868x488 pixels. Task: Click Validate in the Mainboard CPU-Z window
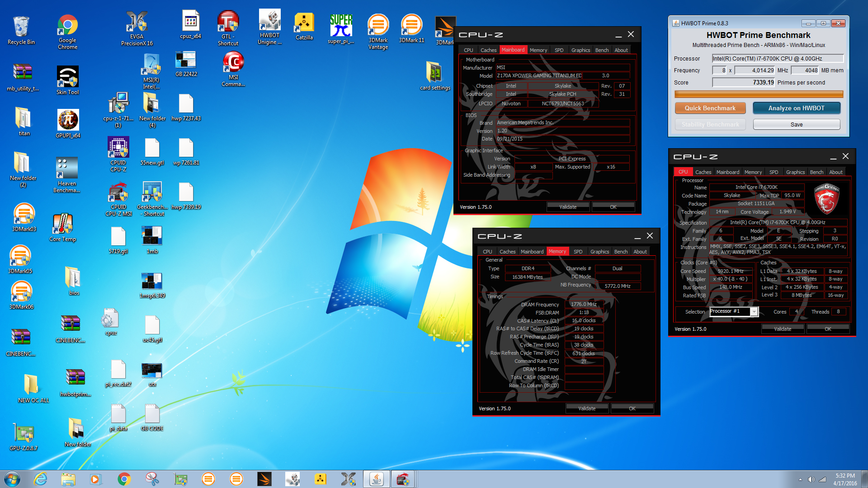[x=568, y=207]
